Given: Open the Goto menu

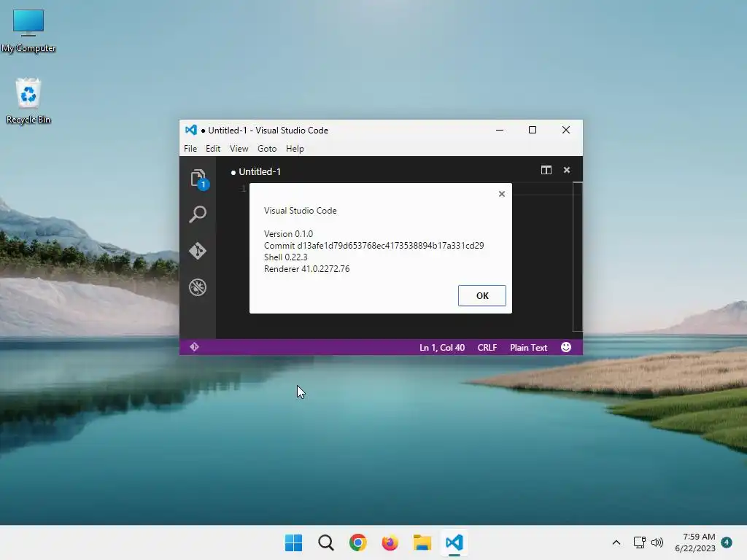Looking at the screenshot, I should pos(267,149).
